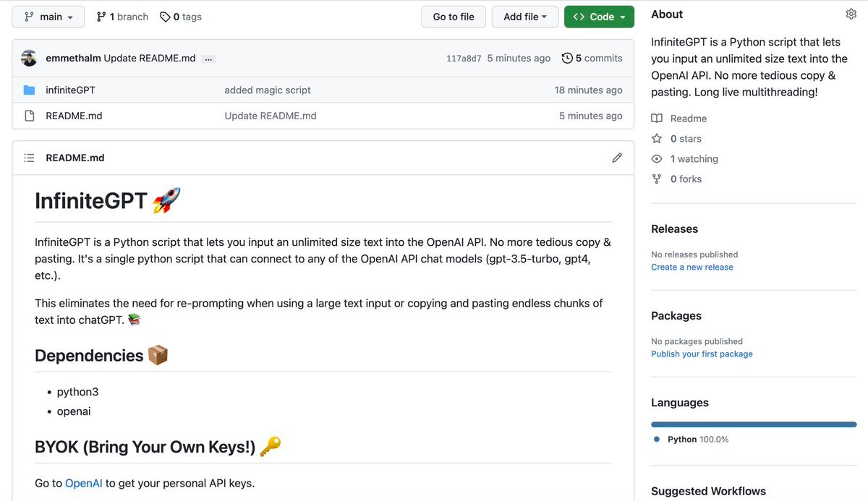Click '18 minutes ago' timestamp

[x=588, y=90]
